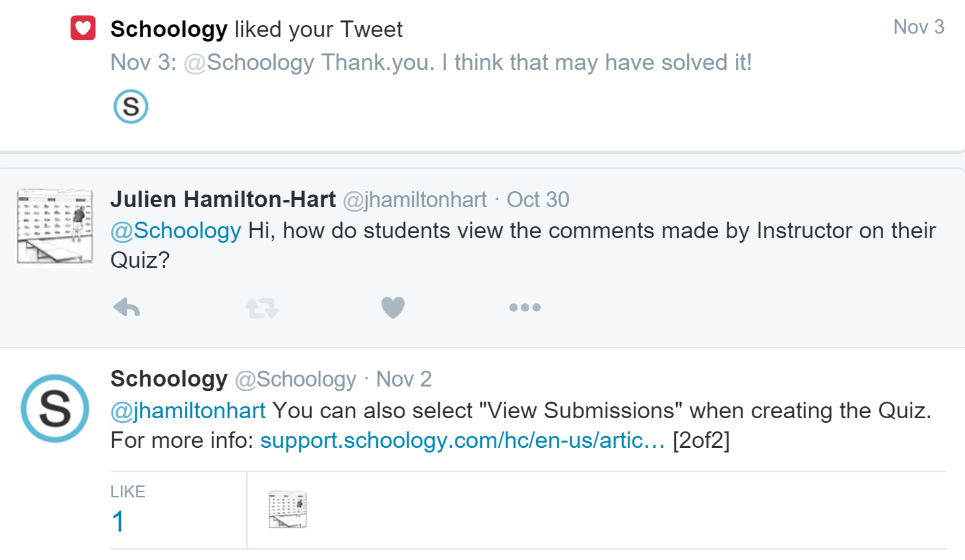Click the Nov 3 notification date
This screenshot has width=965, height=560.
click(918, 27)
